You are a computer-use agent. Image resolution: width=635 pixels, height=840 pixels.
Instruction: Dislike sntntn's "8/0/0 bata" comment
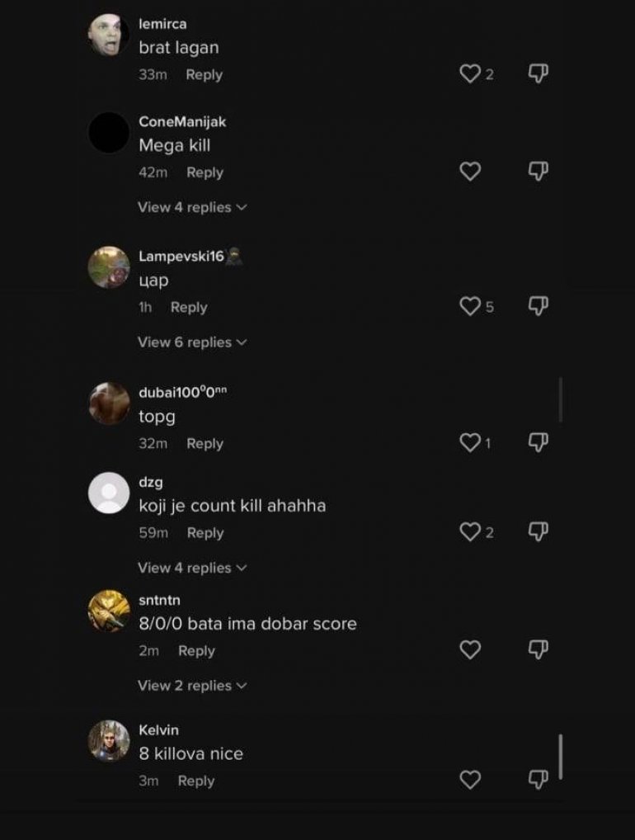(x=538, y=650)
